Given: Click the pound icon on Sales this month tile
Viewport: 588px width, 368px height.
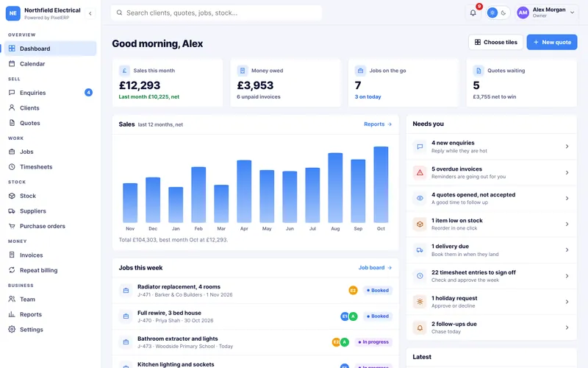Looking at the screenshot, I should [124, 71].
